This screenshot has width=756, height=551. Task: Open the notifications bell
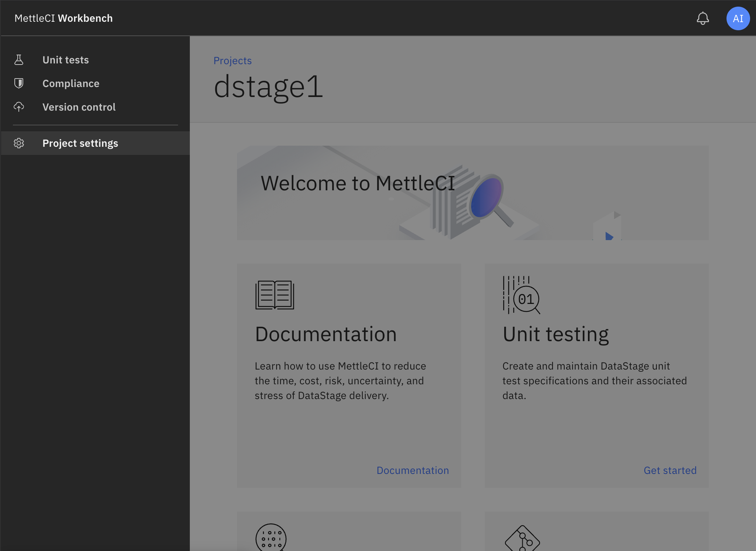tap(703, 18)
